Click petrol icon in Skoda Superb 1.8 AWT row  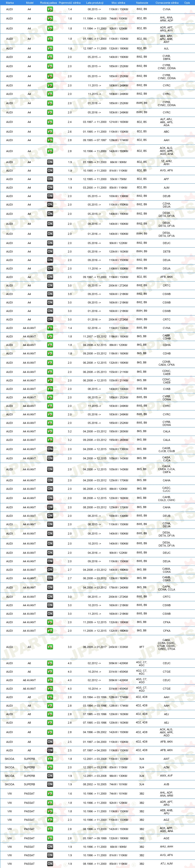point(50,759)
